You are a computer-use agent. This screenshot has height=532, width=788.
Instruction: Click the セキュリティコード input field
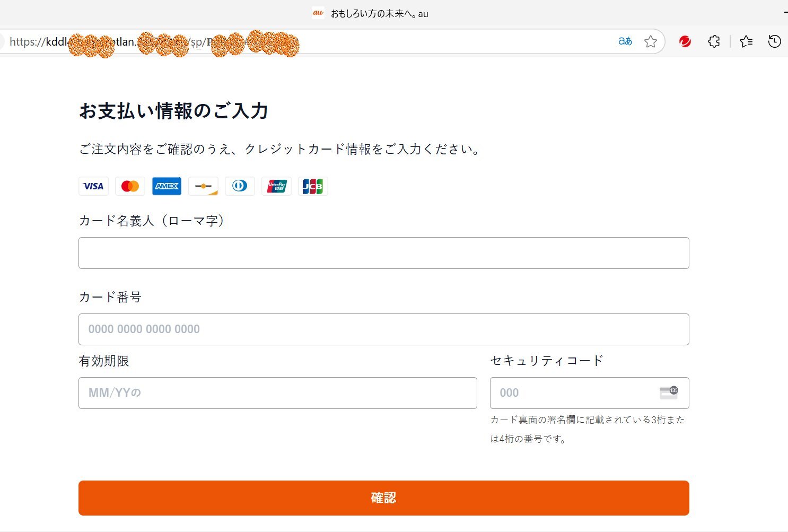pos(573,393)
